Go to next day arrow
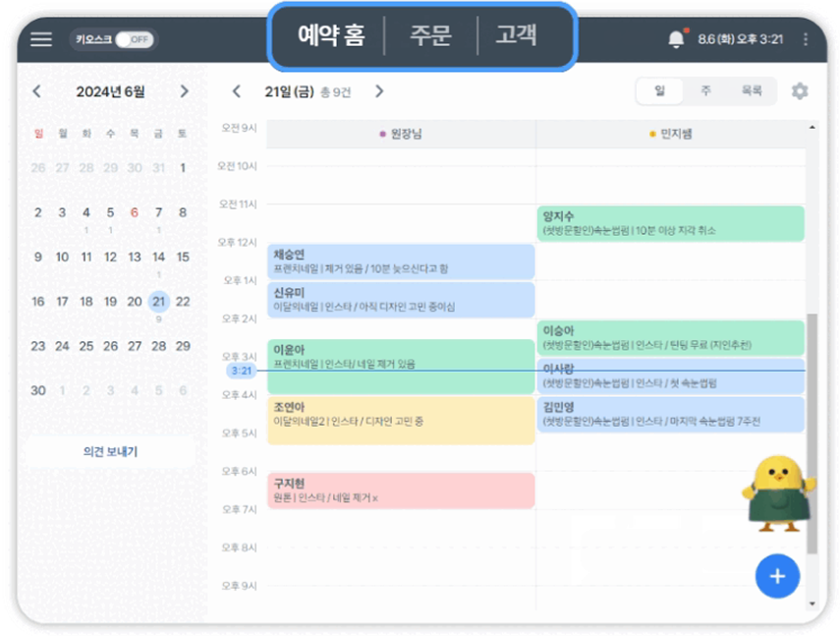 pyautogui.click(x=379, y=91)
